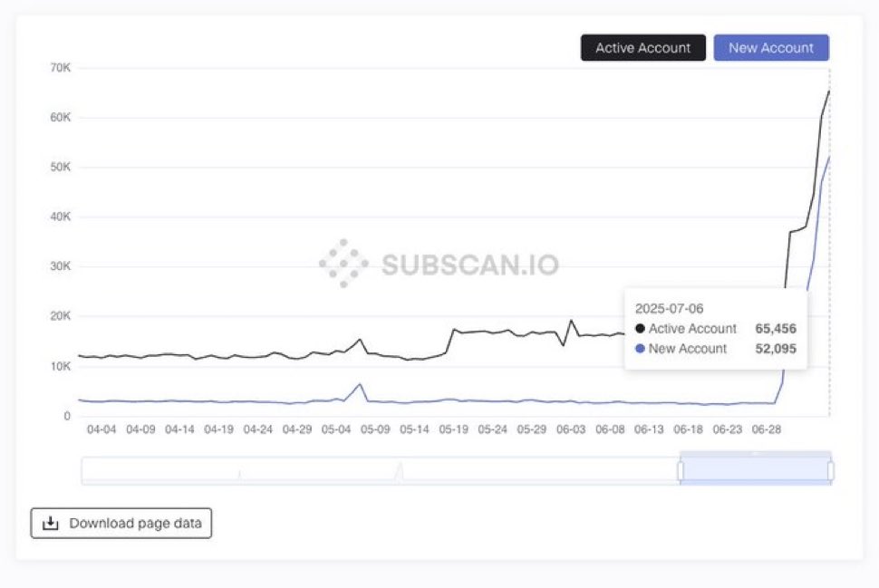The width and height of the screenshot is (879, 588).
Task: Click the right handle of range slider
Action: (831, 471)
